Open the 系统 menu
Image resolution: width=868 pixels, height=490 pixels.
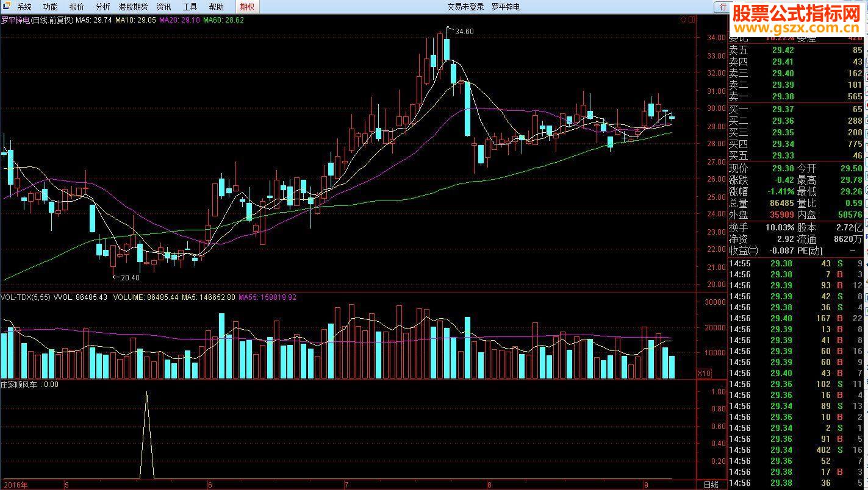pyautogui.click(x=24, y=7)
